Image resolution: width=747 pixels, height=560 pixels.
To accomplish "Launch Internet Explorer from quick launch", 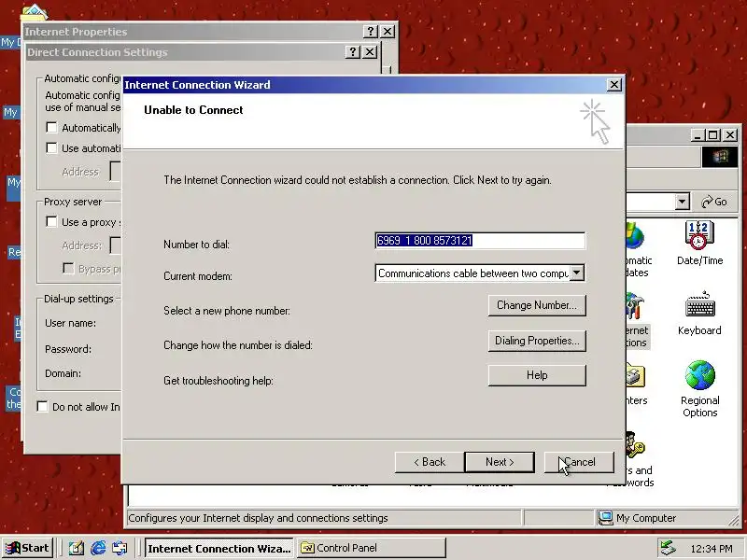I will click(98, 548).
